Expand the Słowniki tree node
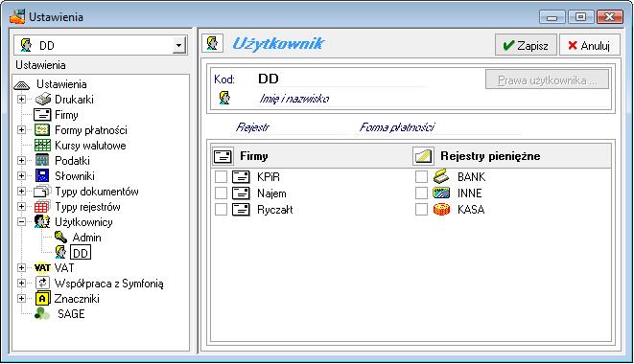The width and height of the screenshot is (634, 364). 21,175
